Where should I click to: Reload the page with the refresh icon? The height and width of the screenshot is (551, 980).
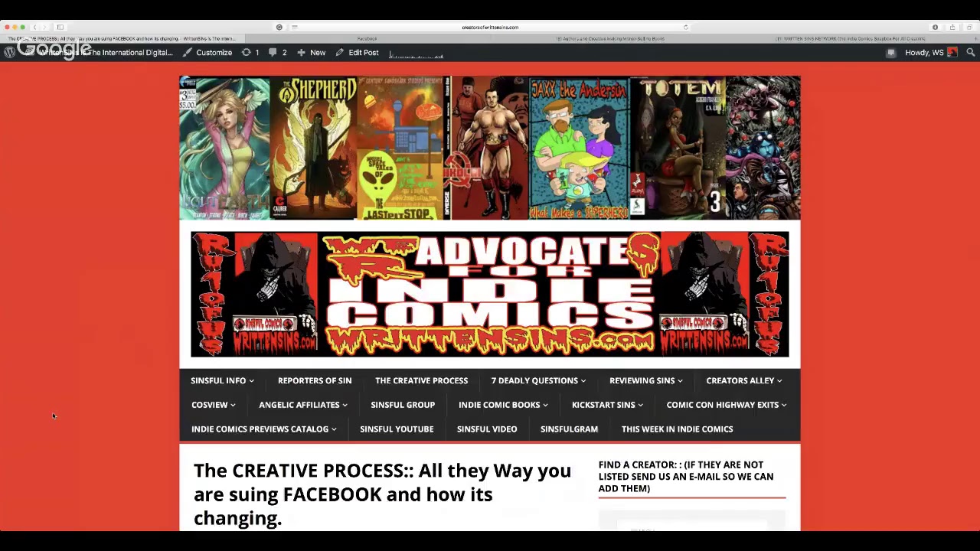coord(685,27)
